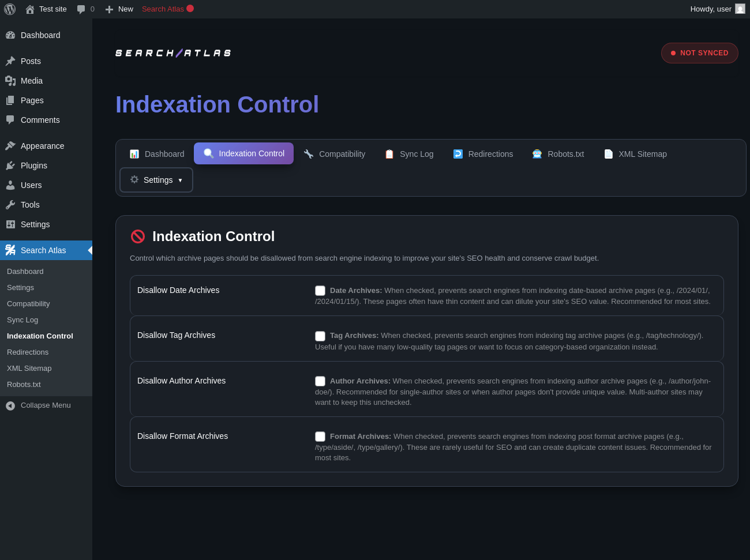Click the WordPress logo icon in admin bar
Viewport: 750px width, 560px height.
click(x=10, y=9)
